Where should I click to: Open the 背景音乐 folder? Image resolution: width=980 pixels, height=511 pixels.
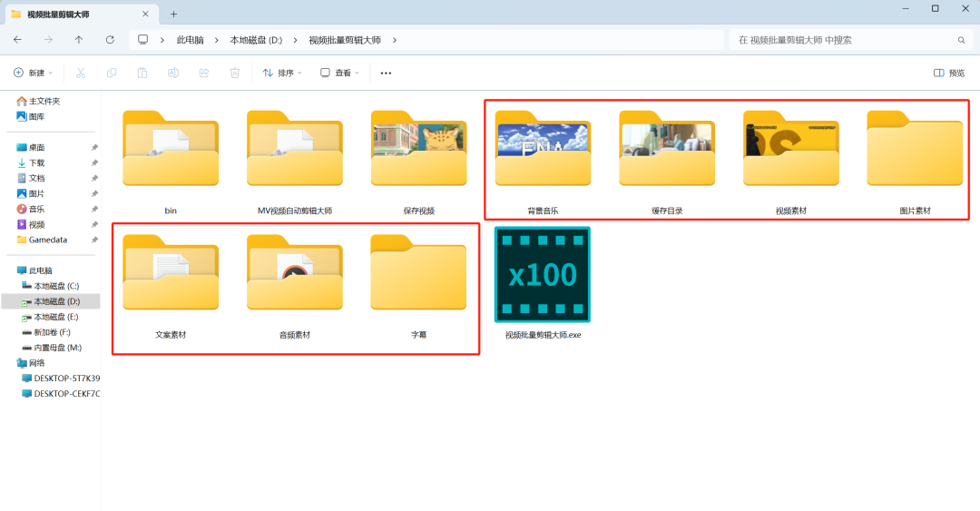click(543, 149)
